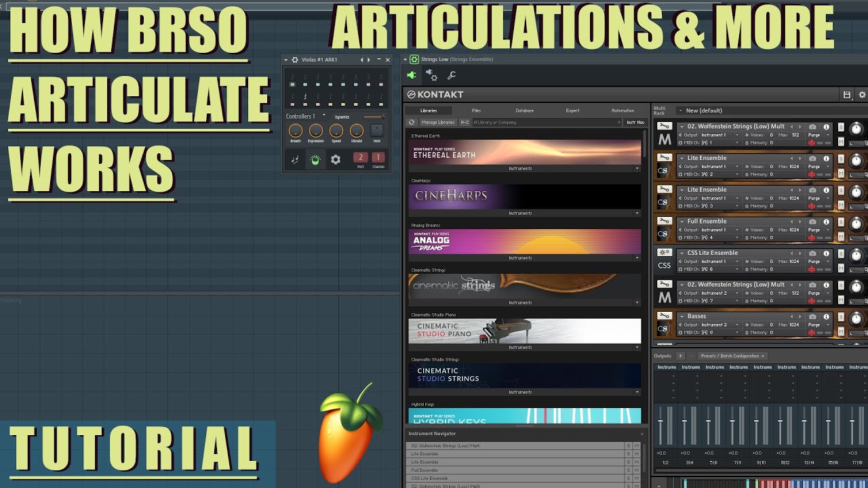The width and height of the screenshot is (868, 488).
Task: Click the Port 2 box
Action: click(x=360, y=158)
